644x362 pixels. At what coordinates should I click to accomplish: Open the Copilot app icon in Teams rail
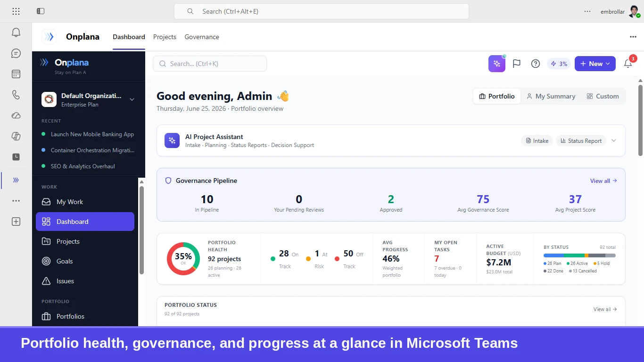(16, 136)
